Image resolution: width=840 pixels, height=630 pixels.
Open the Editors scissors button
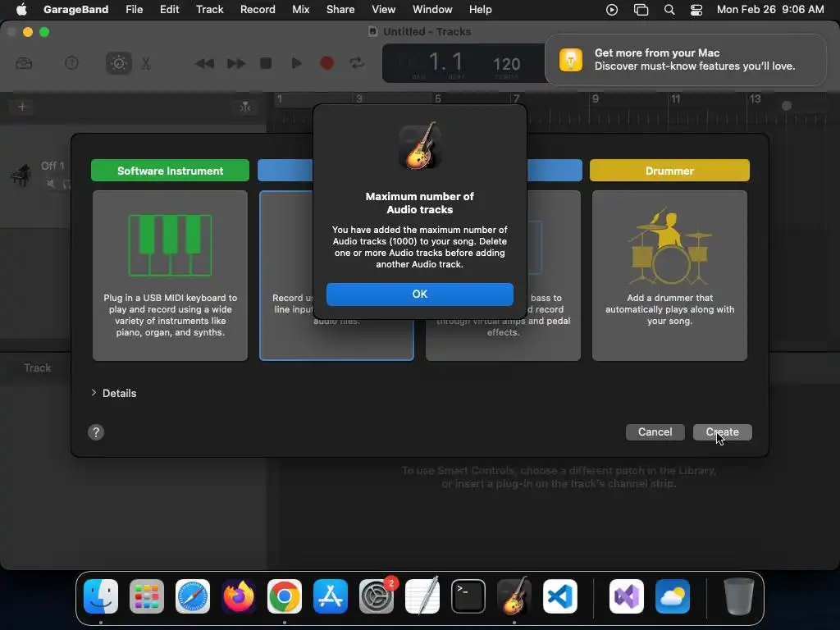click(x=146, y=64)
